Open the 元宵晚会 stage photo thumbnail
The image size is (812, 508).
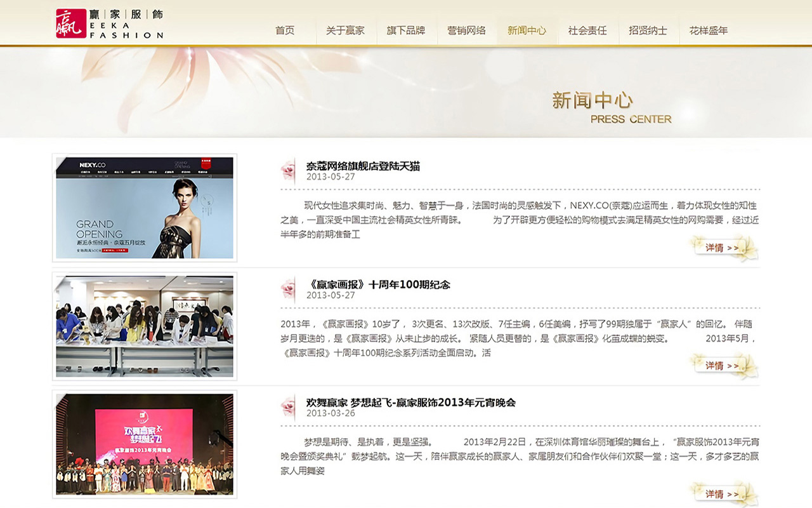point(145,444)
